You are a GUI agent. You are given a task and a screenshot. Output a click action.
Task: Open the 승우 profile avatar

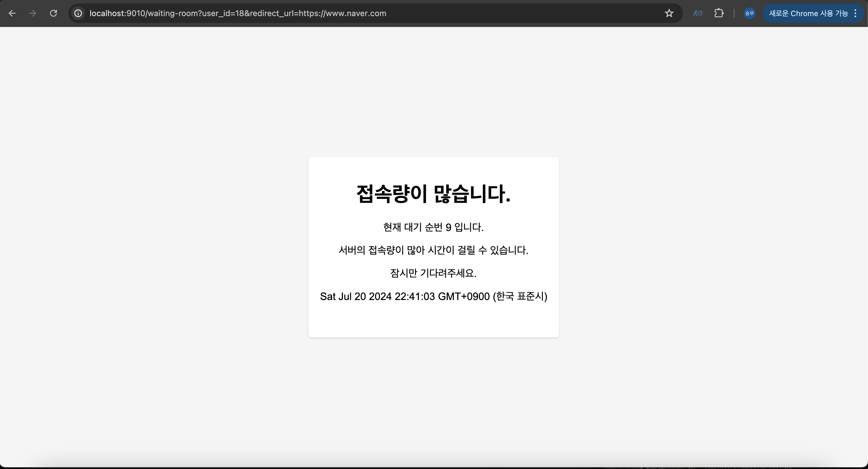(x=749, y=14)
